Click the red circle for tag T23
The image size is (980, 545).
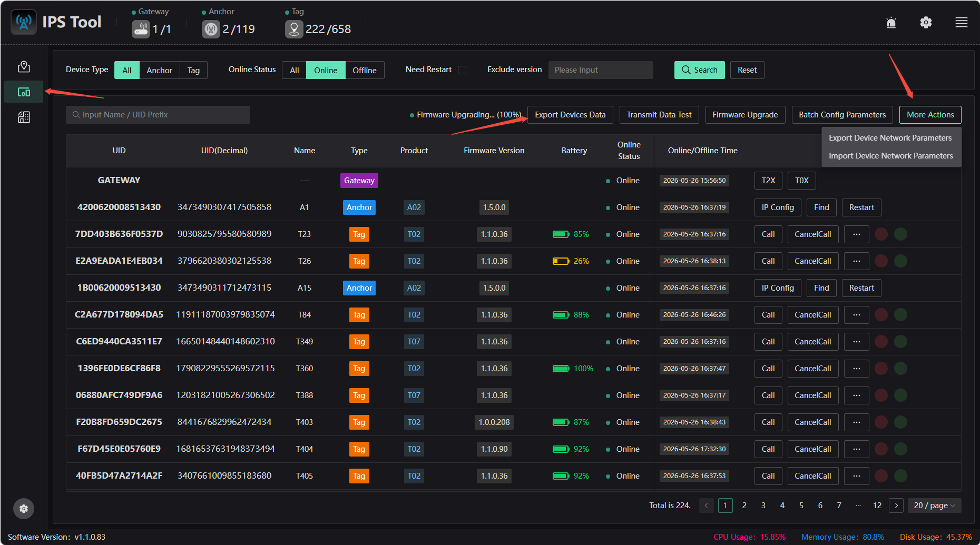[881, 234]
